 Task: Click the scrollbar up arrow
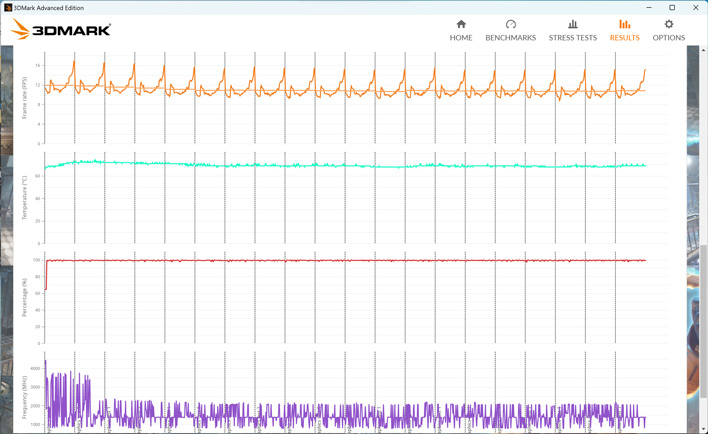tap(703, 50)
